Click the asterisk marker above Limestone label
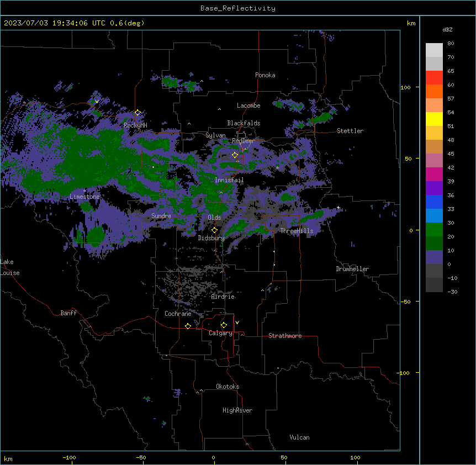The image size is (476, 465). click(84, 191)
